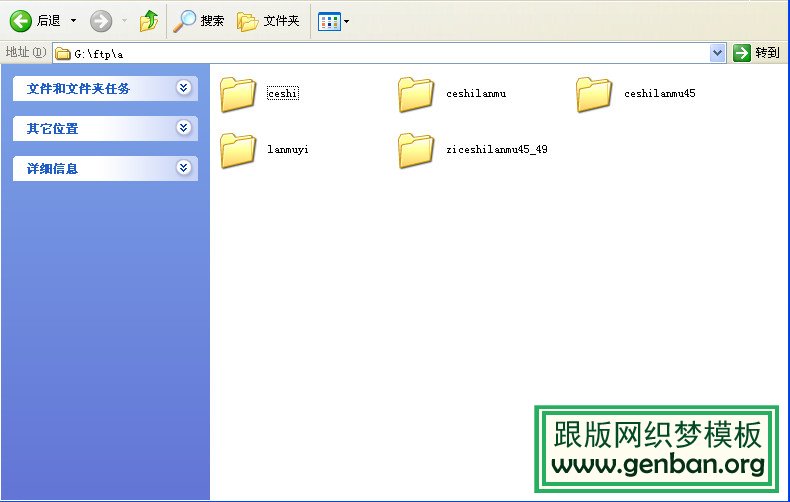The image size is (790, 502).
Task: Select the lanmuyi folder icon
Action: 238,150
